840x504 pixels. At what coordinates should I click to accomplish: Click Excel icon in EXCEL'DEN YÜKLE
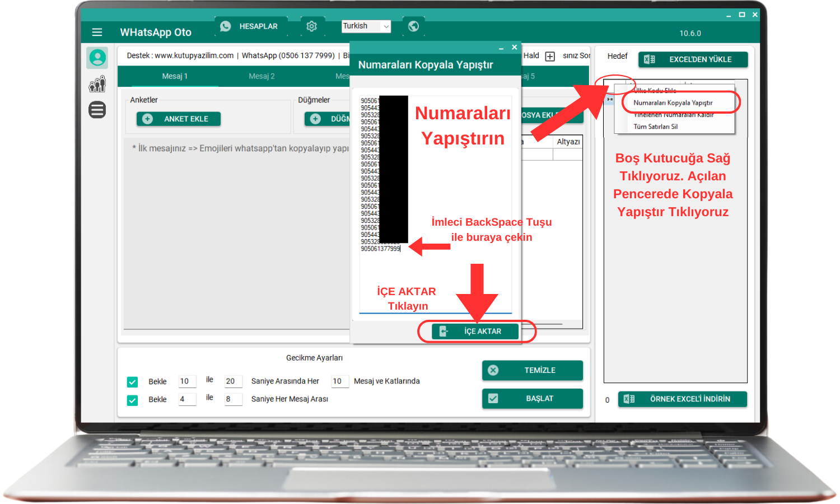[x=650, y=59]
